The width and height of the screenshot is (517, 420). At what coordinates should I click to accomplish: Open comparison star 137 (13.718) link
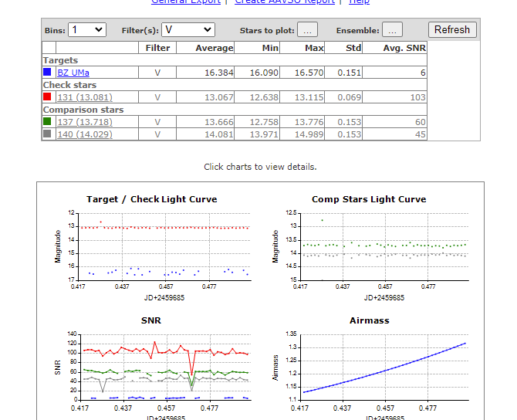84,122
